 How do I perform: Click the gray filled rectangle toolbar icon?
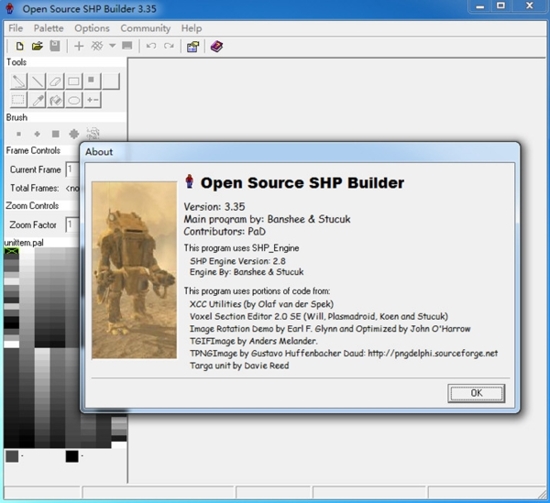127,46
